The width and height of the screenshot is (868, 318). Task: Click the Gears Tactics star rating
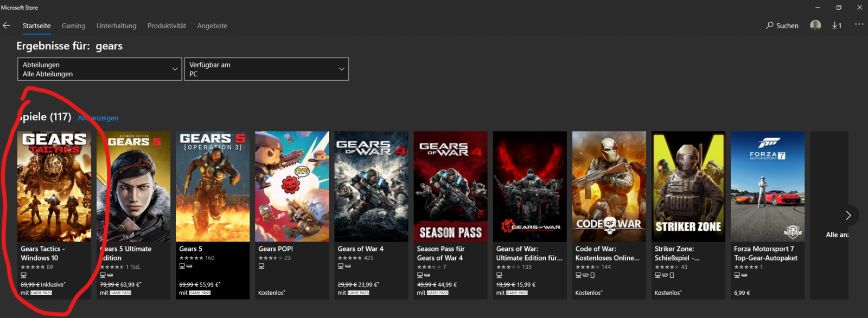coord(33,267)
